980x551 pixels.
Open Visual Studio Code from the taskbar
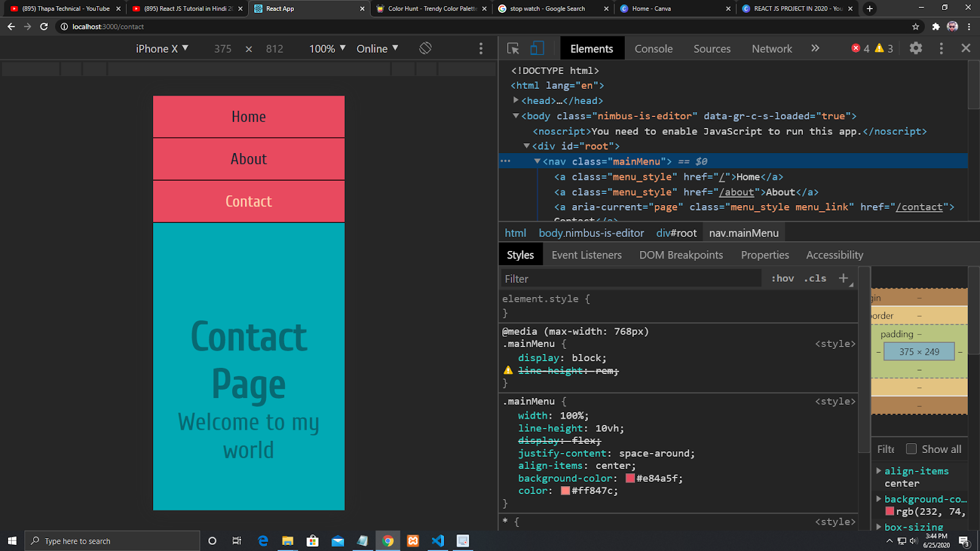coord(437,541)
